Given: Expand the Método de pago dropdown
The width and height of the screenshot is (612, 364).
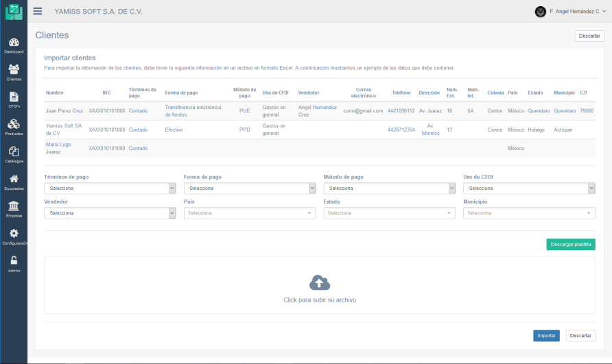Looking at the screenshot, I should [389, 188].
